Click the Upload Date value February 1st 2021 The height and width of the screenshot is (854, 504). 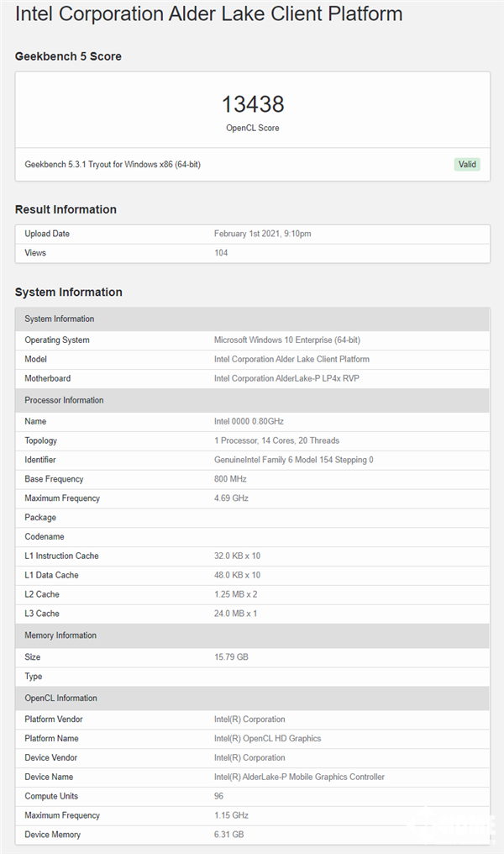tap(263, 234)
